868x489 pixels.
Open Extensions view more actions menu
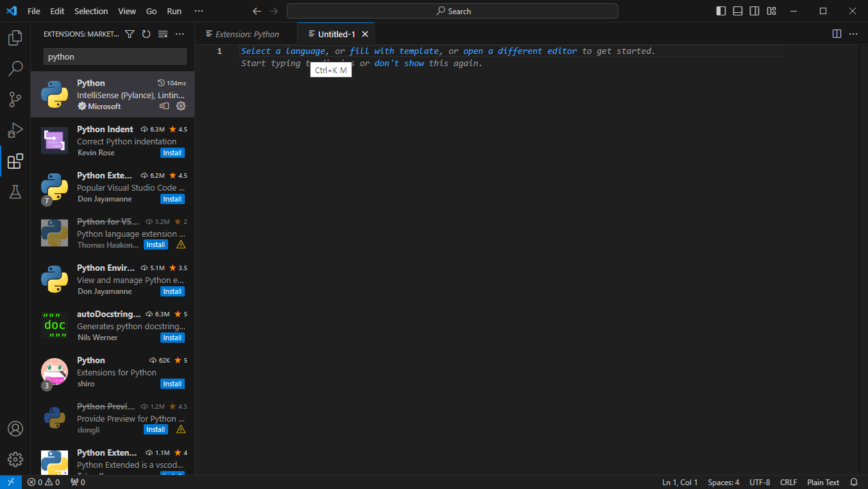pos(180,34)
